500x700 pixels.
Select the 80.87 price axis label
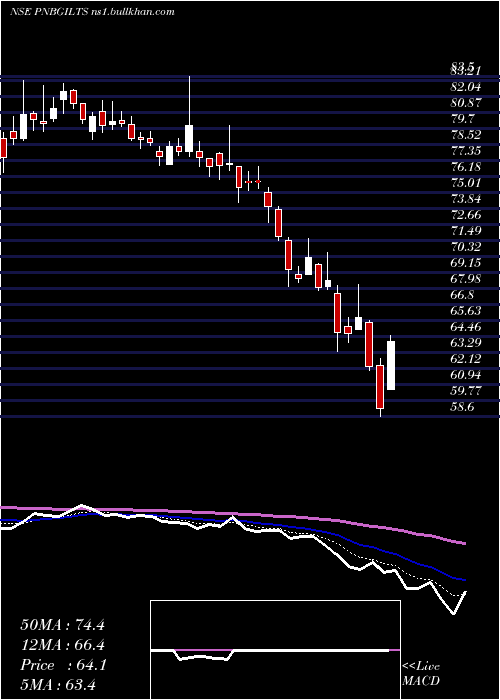pos(466,103)
